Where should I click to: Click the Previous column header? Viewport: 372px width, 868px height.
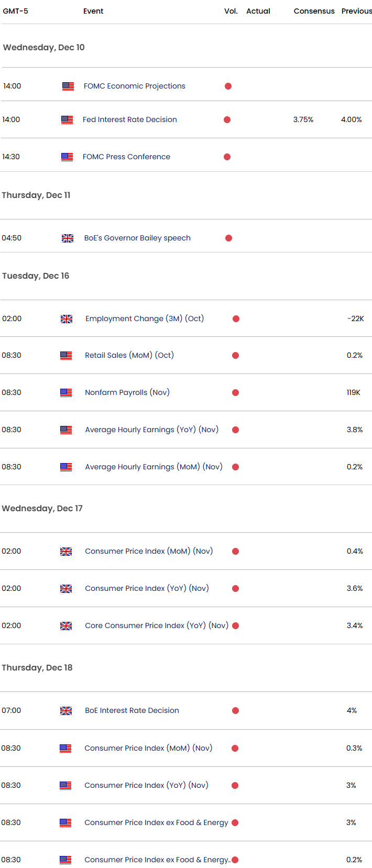point(356,11)
